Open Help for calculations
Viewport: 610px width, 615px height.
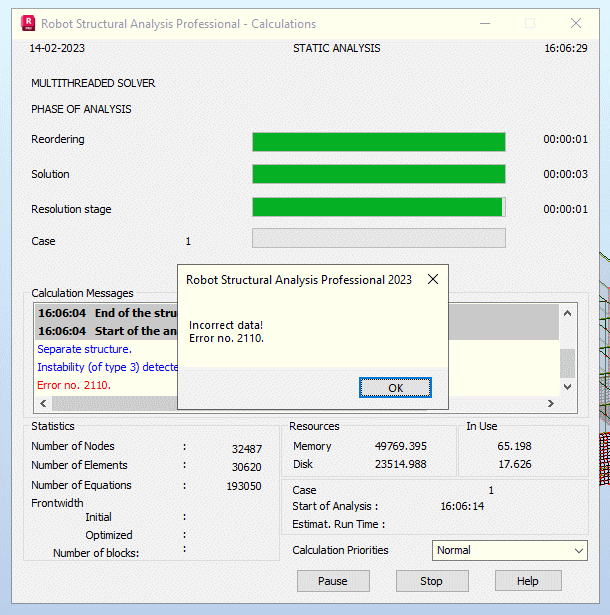tap(528, 581)
